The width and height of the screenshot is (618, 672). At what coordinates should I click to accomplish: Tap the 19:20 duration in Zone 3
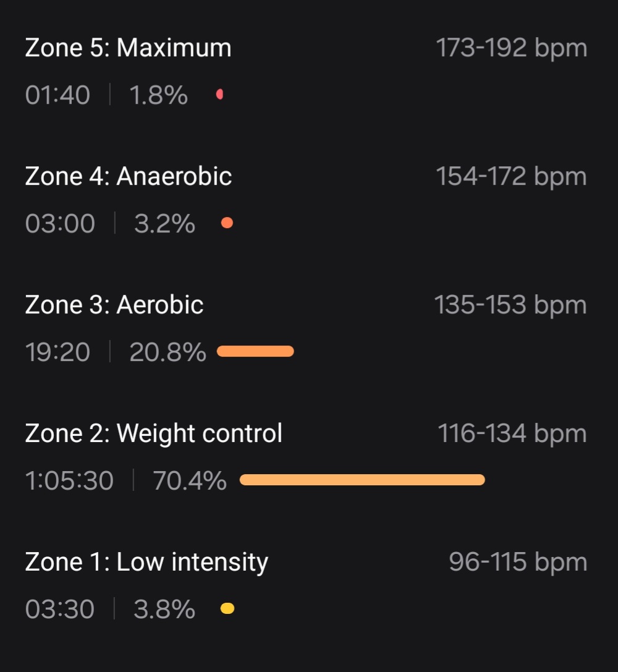pyautogui.click(x=58, y=352)
